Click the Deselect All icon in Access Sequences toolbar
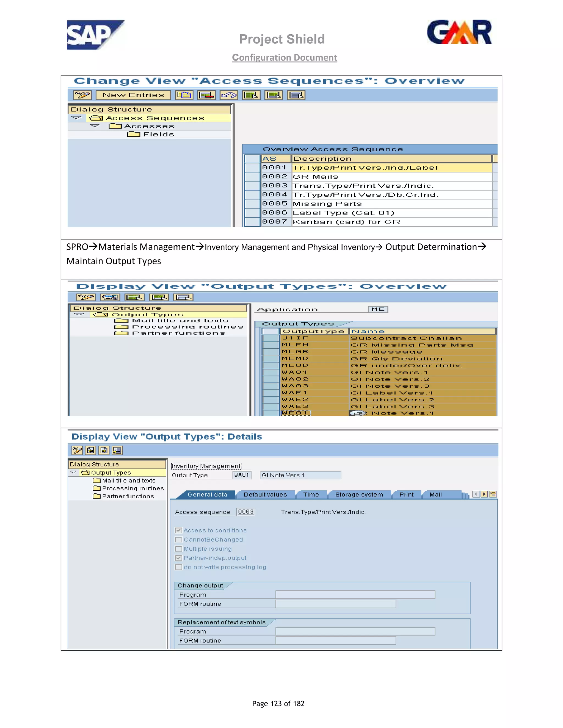This screenshot has height=728, width=563. (x=296, y=95)
